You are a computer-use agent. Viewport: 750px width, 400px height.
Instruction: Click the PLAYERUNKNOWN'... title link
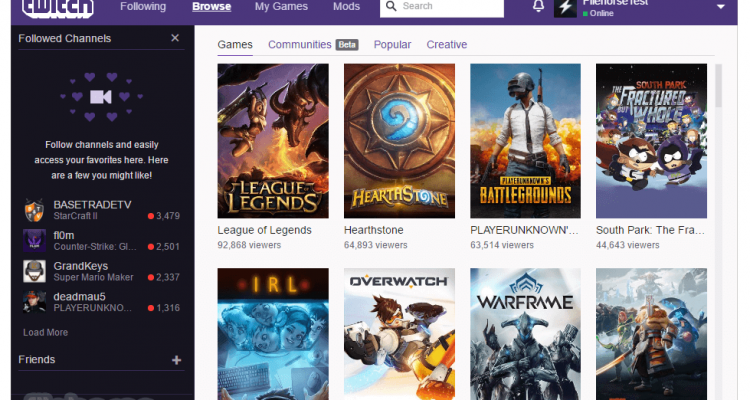[x=524, y=230]
